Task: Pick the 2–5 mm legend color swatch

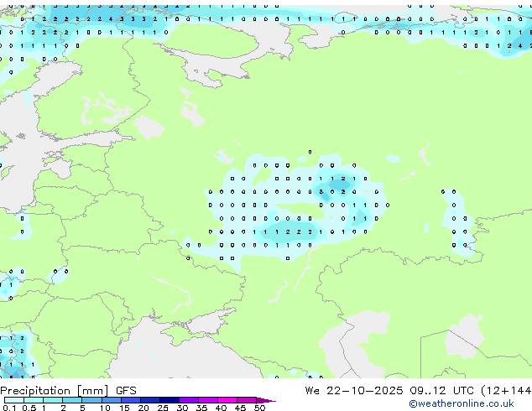Action: [72, 400]
